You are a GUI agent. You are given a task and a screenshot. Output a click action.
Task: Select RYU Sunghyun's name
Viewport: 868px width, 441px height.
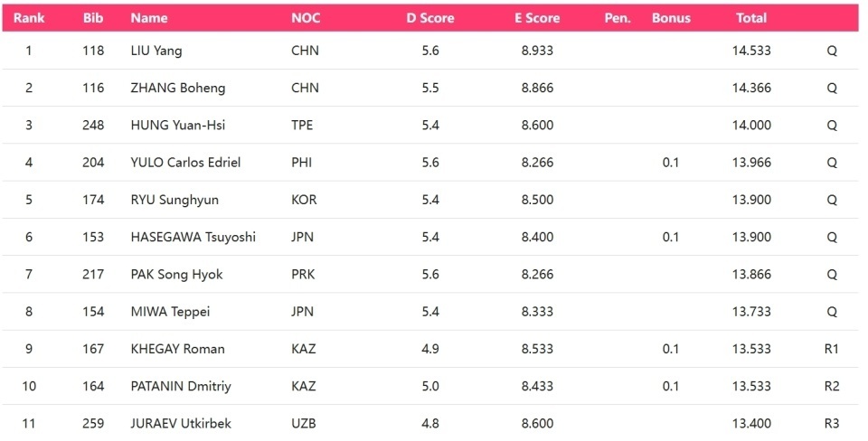click(x=175, y=200)
